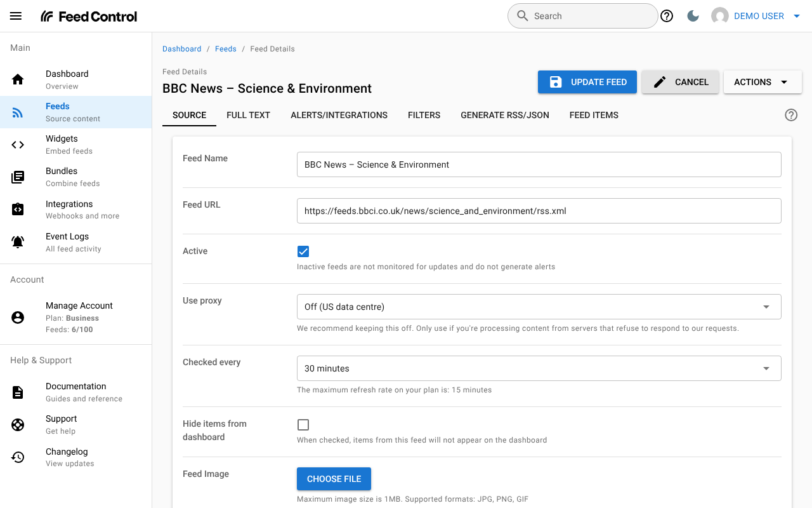Open tab help question icon beside Feed Items
Viewport: 812px width, 508px height.
click(x=791, y=115)
